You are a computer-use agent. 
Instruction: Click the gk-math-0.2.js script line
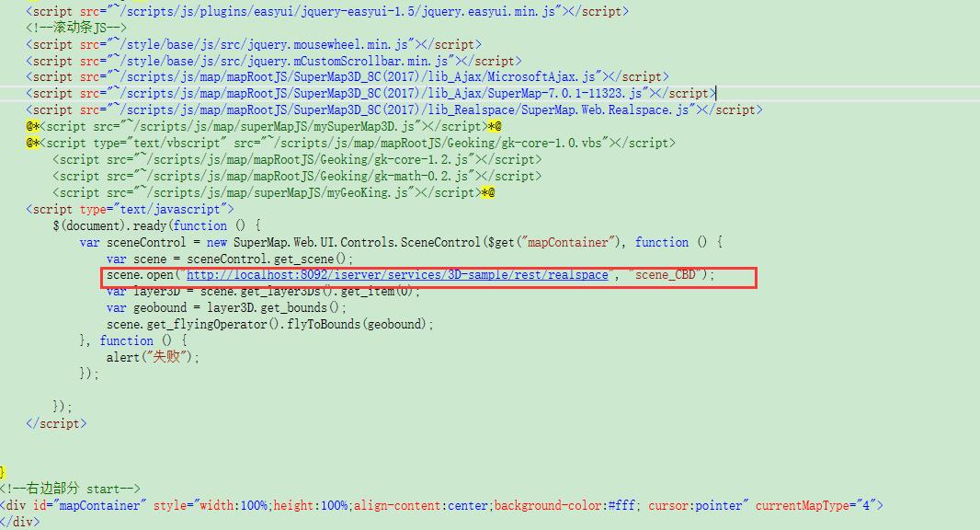[297, 176]
